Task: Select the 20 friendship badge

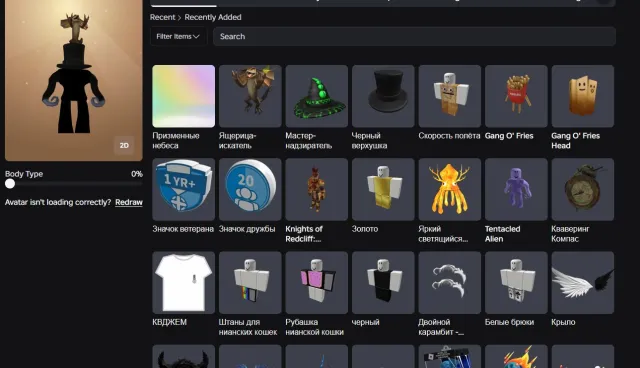Action: pyautogui.click(x=250, y=189)
